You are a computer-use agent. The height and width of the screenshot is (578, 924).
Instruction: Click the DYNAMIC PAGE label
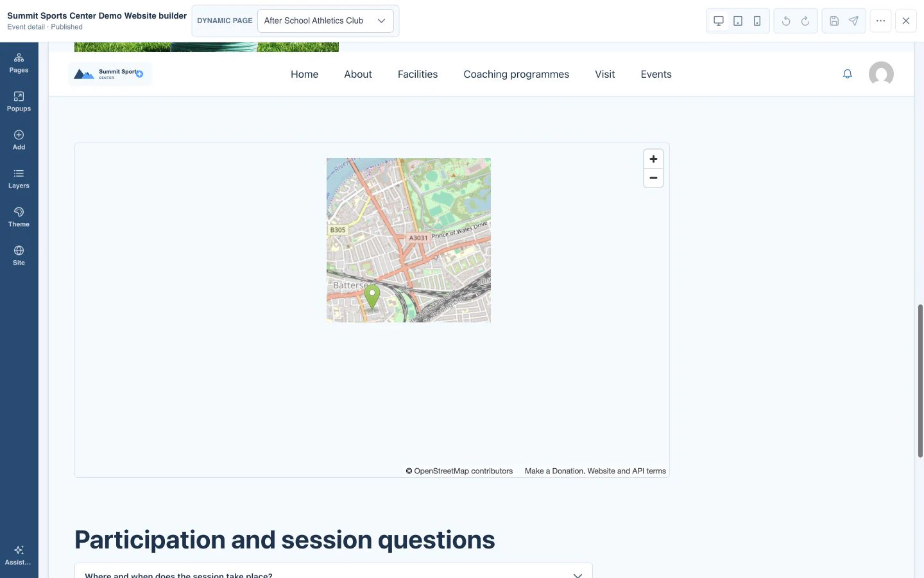click(x=225, y=21)
